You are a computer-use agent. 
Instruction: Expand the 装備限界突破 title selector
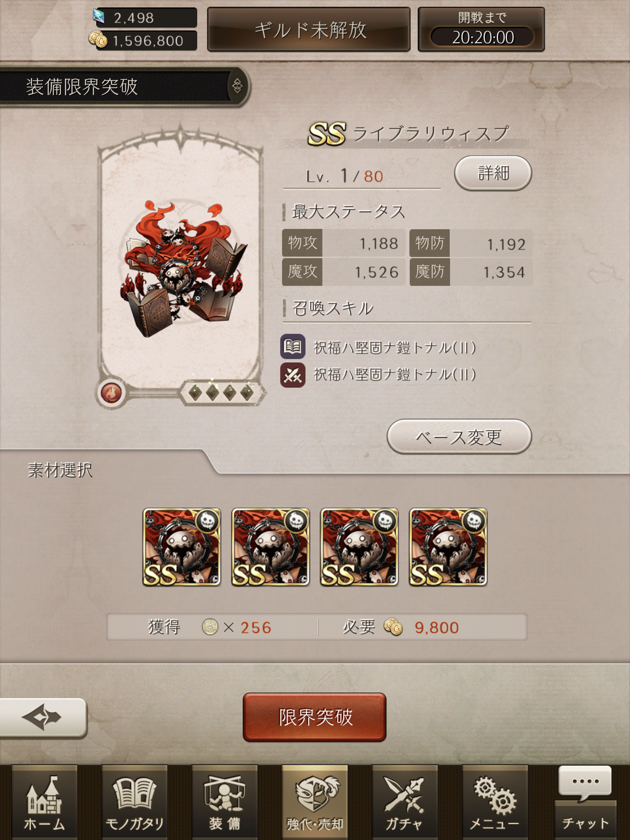pos(237,86)
